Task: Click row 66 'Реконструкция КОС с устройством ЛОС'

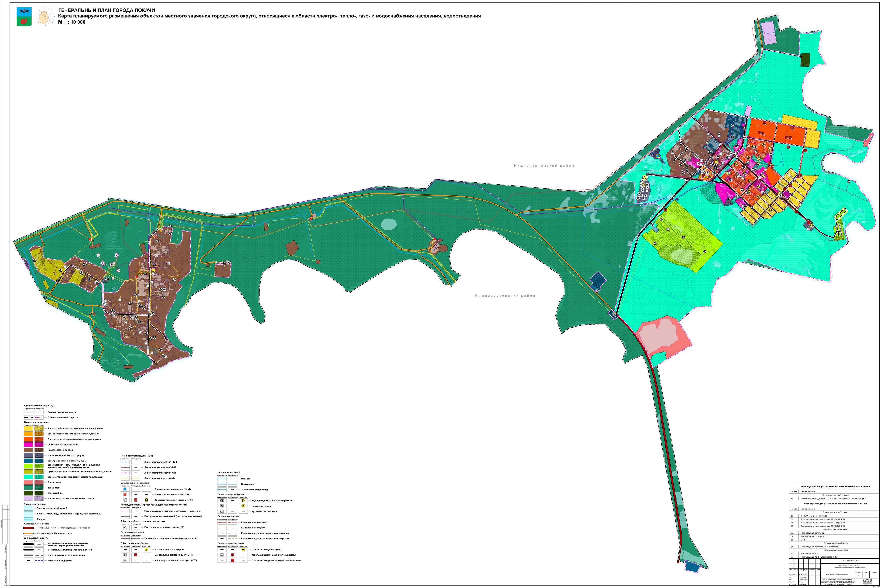Action: pyautogui.click(x=834, y=557)
